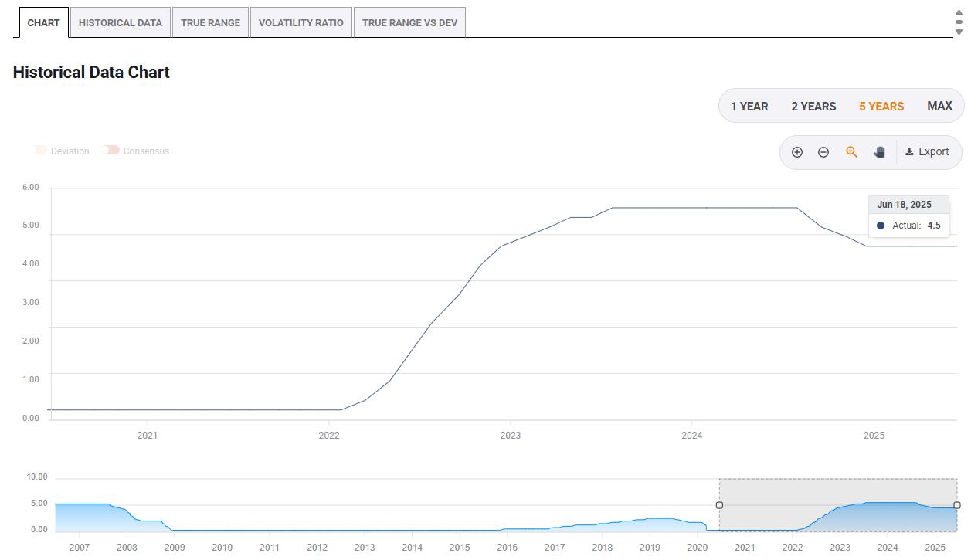Click the right handle of range selector

[957, 505]
